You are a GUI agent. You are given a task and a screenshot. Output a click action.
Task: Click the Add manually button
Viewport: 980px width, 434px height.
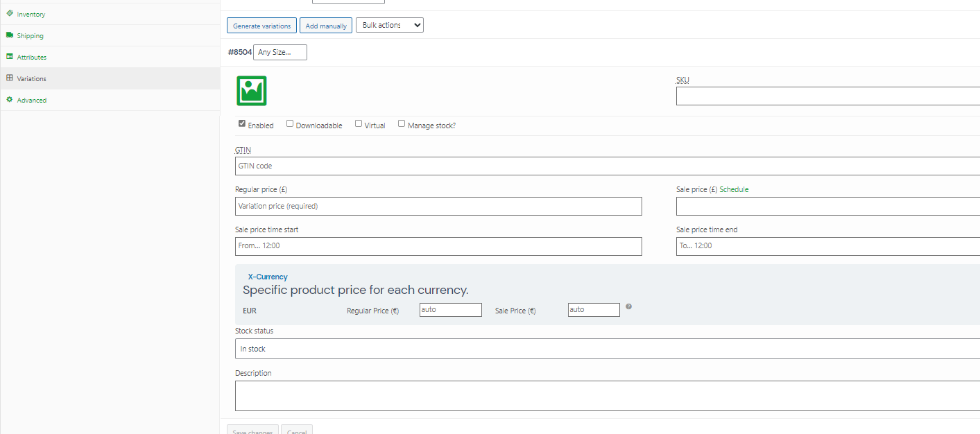326,26
